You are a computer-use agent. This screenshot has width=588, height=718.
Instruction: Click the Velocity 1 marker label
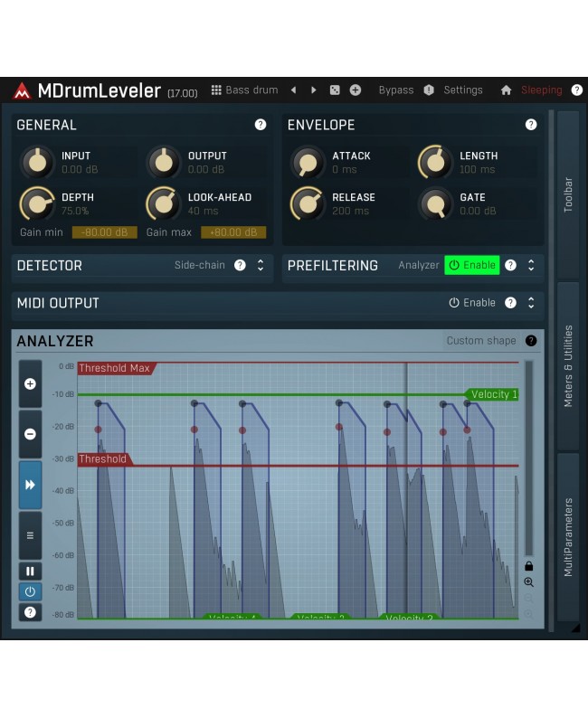click(494, 394)
